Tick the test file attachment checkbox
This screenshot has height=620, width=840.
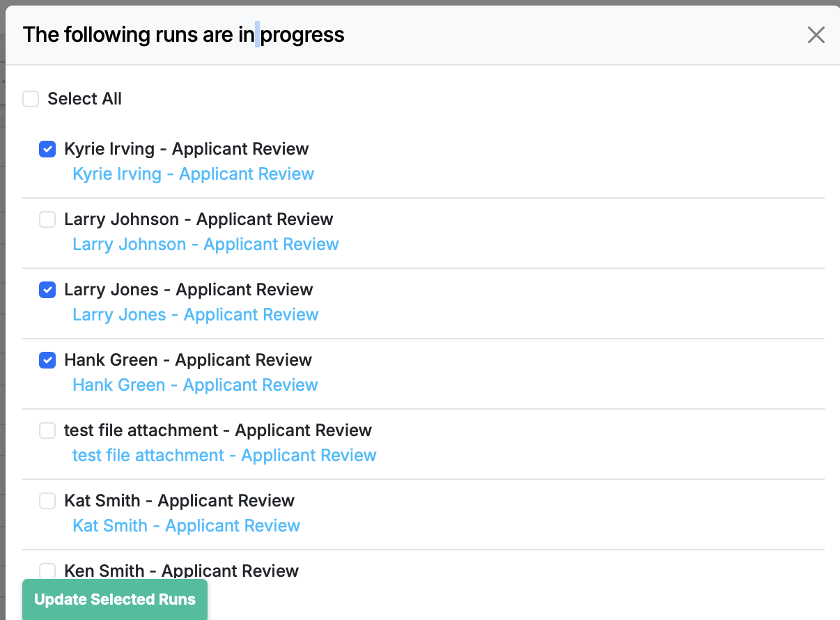click(47, 431)
